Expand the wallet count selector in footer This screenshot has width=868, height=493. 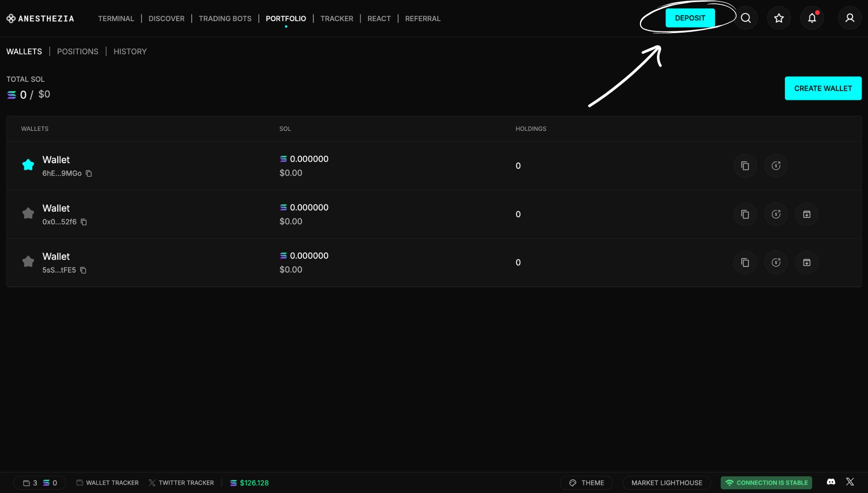coord(39,483)
